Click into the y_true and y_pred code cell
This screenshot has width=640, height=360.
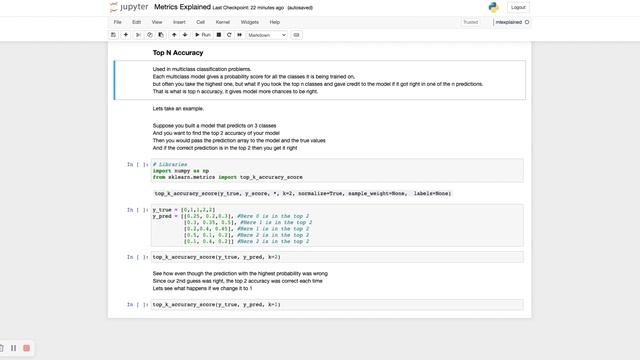tap(337, 225)
